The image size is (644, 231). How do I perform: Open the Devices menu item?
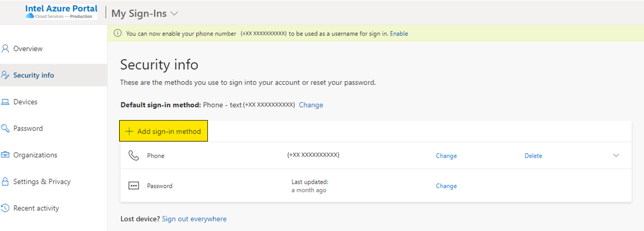25,102
